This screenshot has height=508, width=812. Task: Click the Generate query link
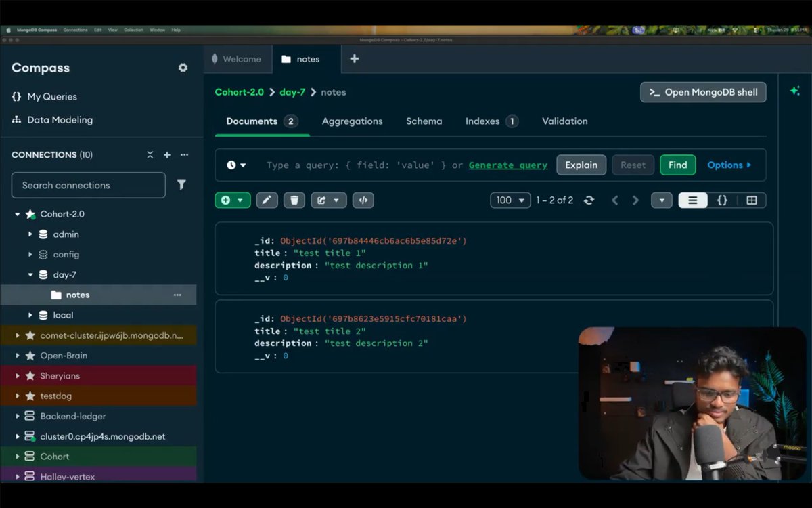click(508, 165)
